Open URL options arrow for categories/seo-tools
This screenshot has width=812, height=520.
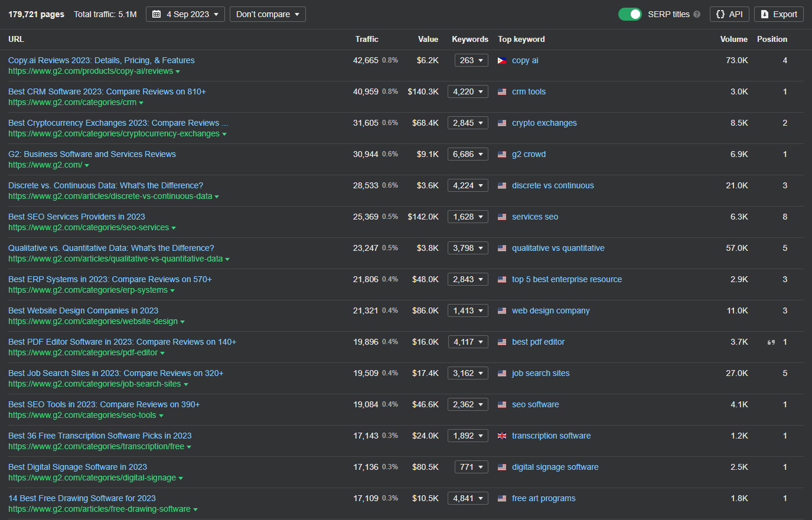click(161, 416)
